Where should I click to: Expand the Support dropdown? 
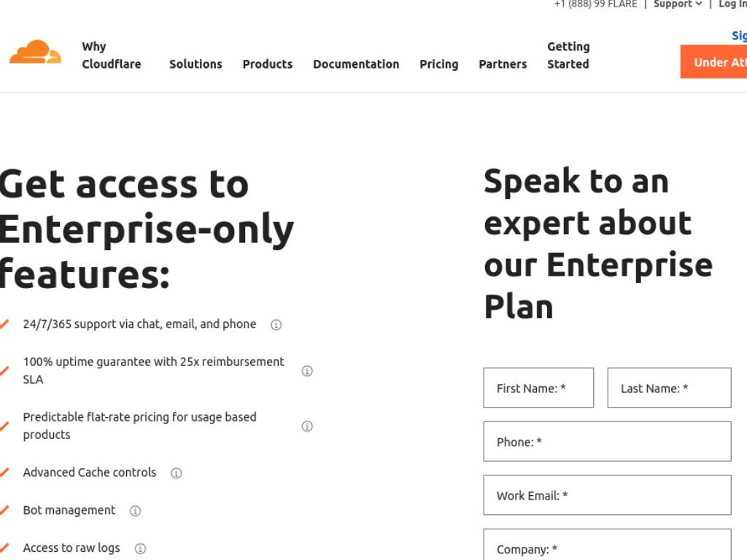[678, 4]
